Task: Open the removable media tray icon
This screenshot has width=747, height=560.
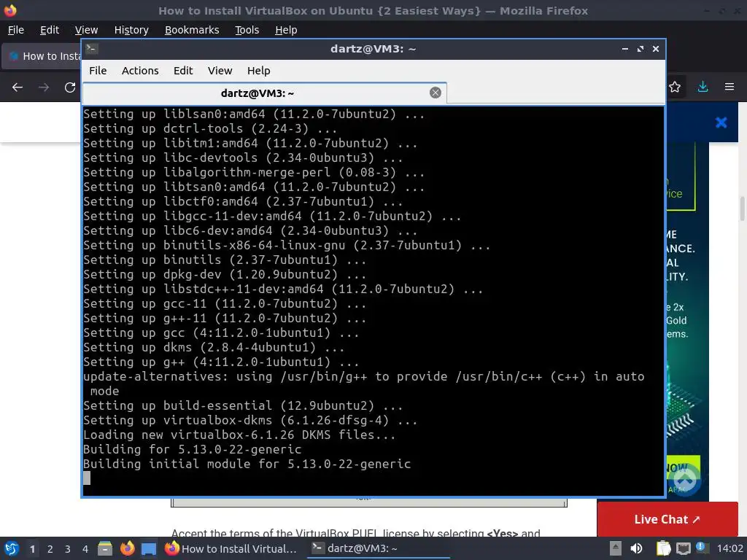Action: [x=615, y=548]
